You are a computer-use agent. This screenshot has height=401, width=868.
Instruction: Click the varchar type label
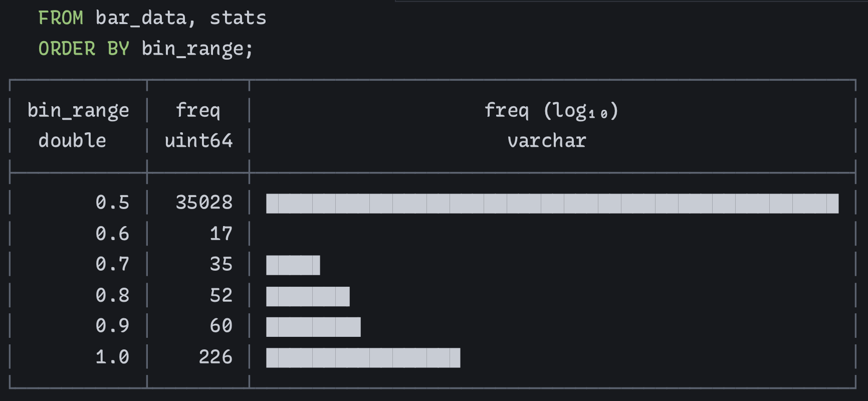(x=547, y=141)
